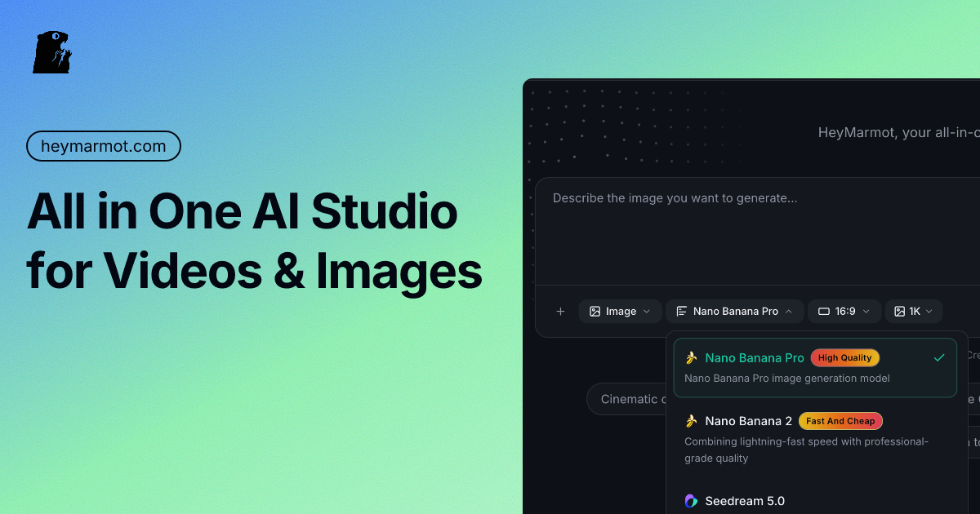The image size is (980, 514).
Task: Click the Nano Banana 2 banana icon
Action: point(691,421)
